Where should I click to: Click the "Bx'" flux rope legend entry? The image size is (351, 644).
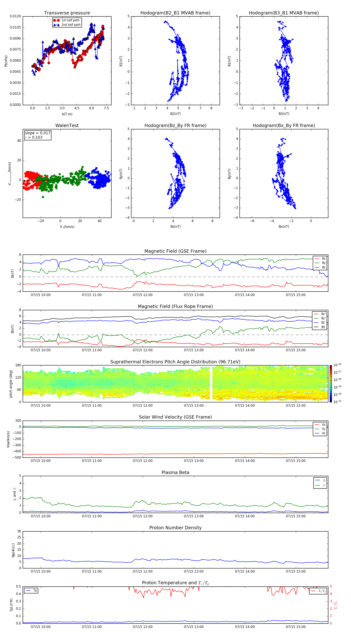click(320, 314)
